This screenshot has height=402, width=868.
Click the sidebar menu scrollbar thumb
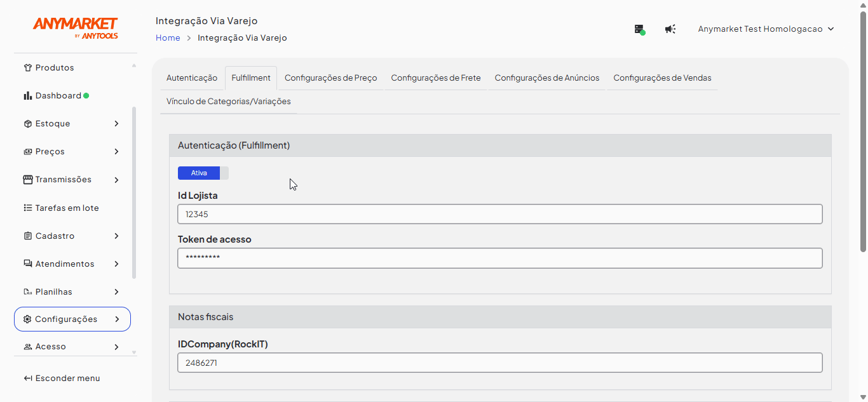[134, 192]
